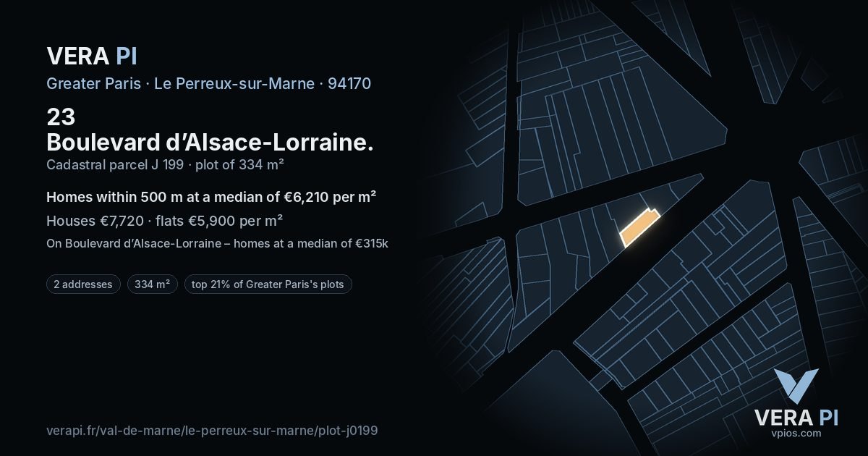
Task: Click the VERA PI chevron logo icon
Action: [796, 386]
